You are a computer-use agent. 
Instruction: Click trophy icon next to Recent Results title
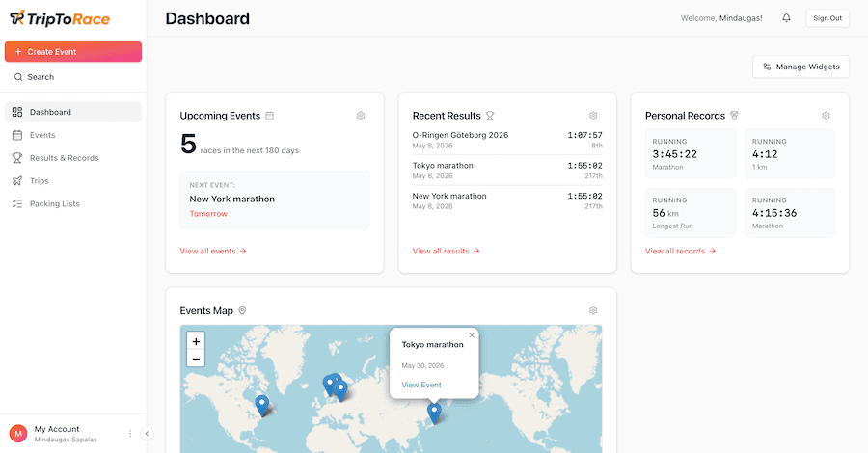click(x=490, y=116)
